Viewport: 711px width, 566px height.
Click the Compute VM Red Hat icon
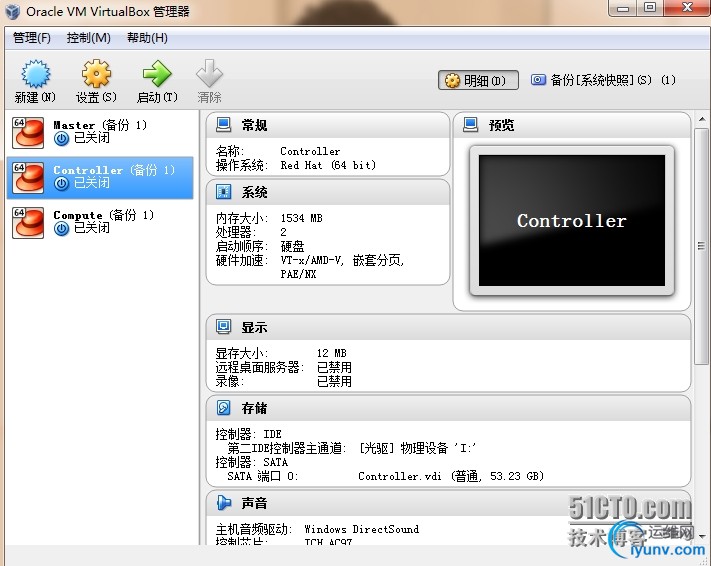click(28, 223)
